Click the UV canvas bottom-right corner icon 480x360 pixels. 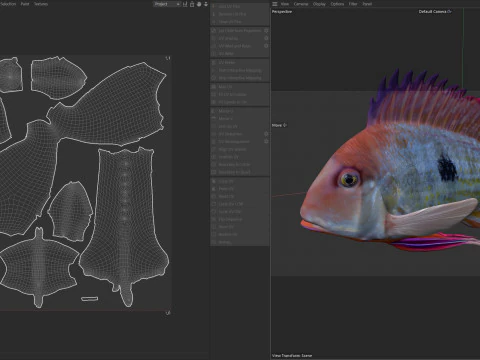point(168,313)
